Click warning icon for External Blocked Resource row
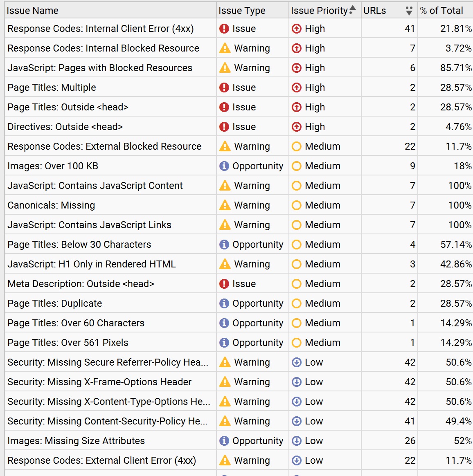Image resolution: width=473 pixels, height=476 pixels. pyautogui.click(x=225, y=146)
